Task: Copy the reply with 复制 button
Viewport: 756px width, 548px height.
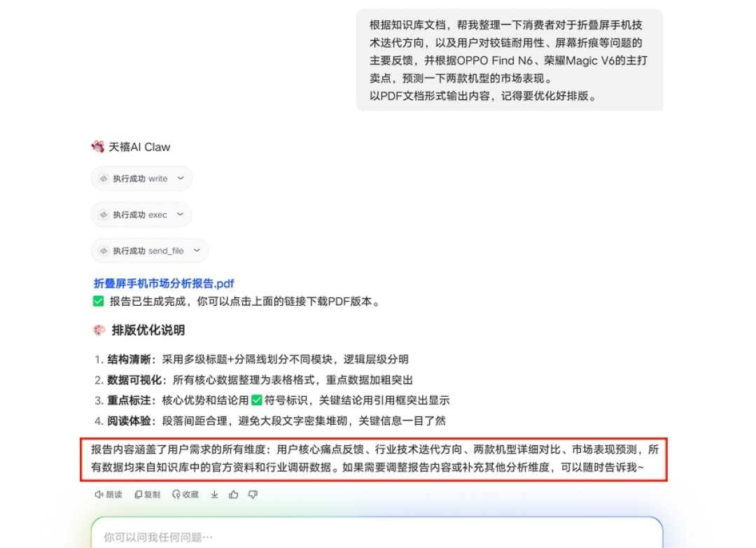Action: [148, 495]
